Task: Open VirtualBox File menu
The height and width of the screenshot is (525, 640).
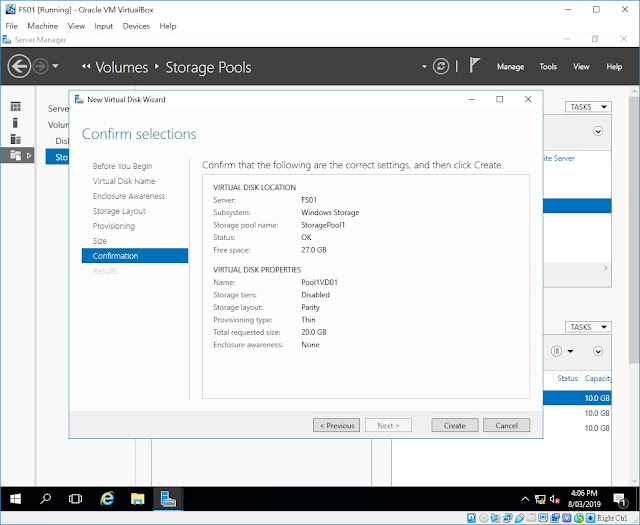Action: click(x=11, y=26)
